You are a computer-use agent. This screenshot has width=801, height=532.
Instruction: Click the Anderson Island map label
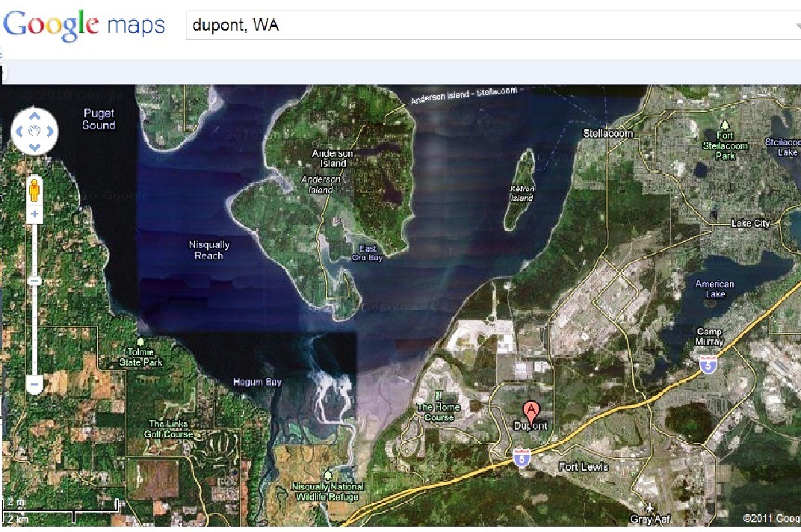(333, 158)
